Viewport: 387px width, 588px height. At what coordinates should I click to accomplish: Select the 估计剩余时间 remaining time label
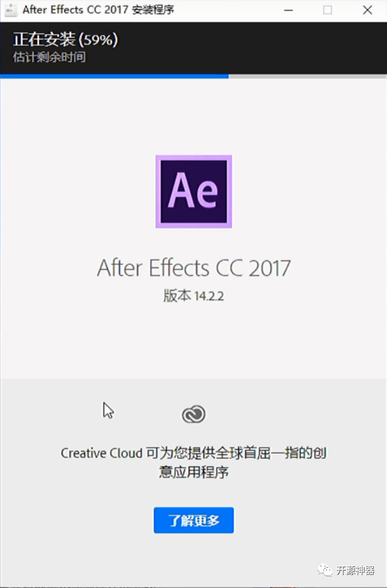tap(49, 57)
